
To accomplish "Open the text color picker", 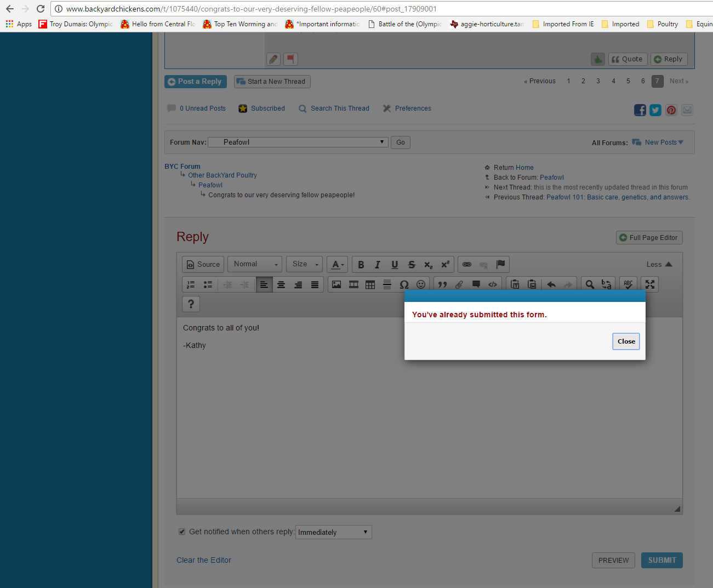I will [x=338, y=265].
